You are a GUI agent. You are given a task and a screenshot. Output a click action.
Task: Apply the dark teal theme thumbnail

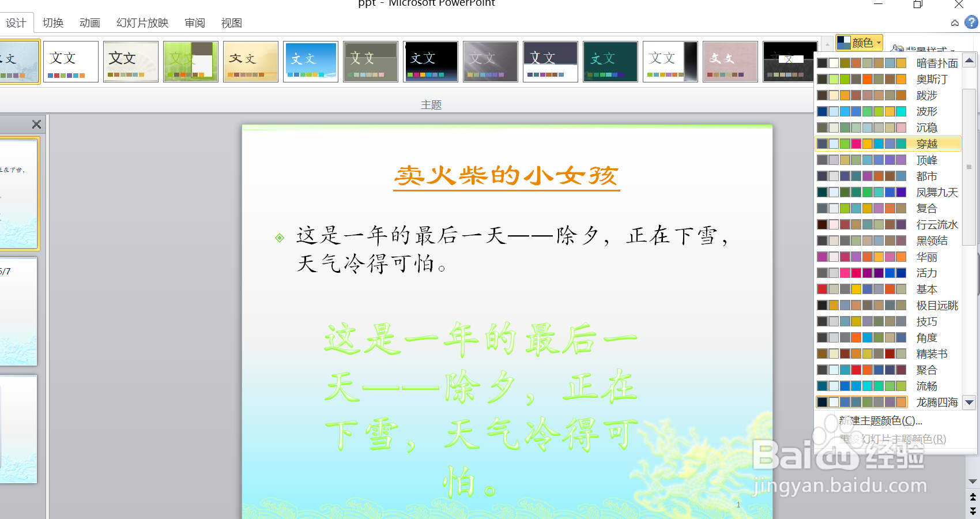610,62
